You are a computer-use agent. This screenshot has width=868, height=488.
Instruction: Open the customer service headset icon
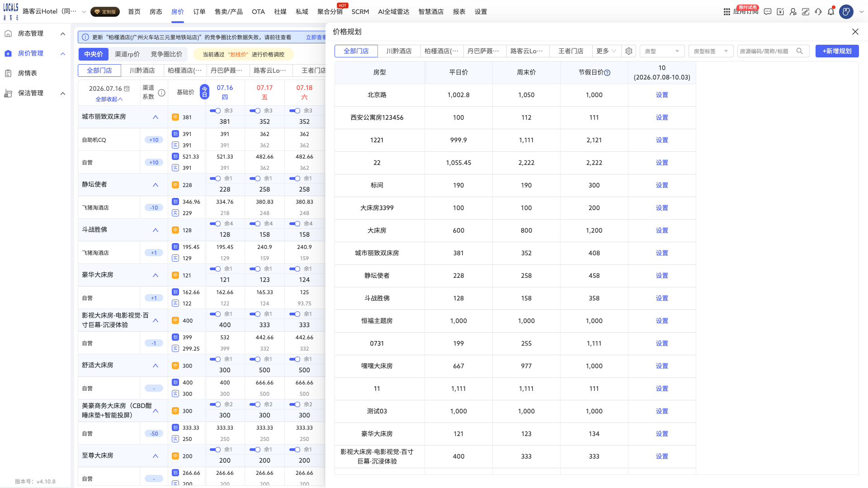818,12
